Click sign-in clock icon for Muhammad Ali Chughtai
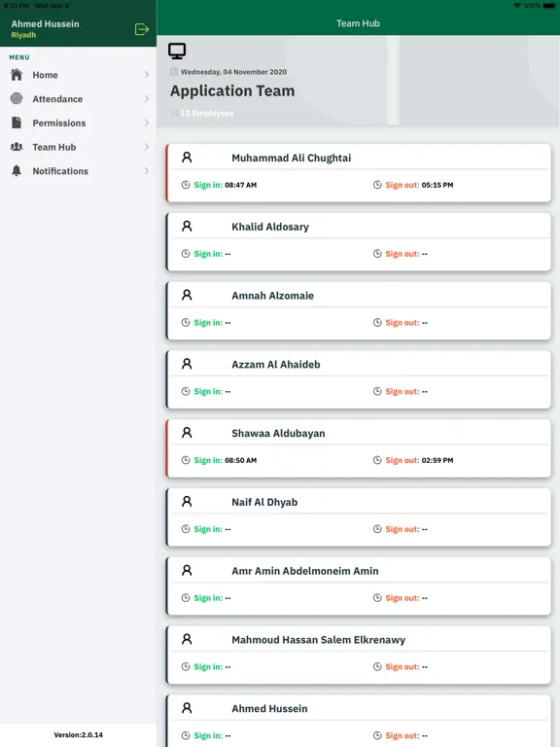560x747 pixels. (x=186, y=185)
